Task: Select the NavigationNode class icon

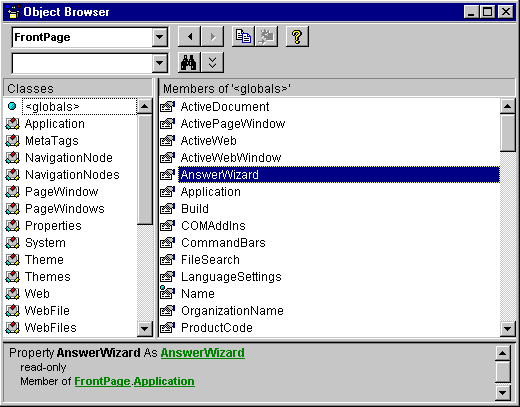Action: click(x=13, y=158)
